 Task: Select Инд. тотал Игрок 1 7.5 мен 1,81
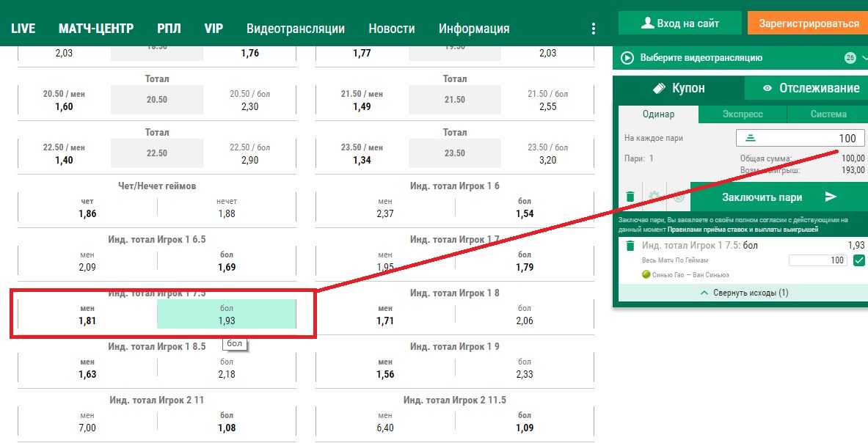(87, 315)
